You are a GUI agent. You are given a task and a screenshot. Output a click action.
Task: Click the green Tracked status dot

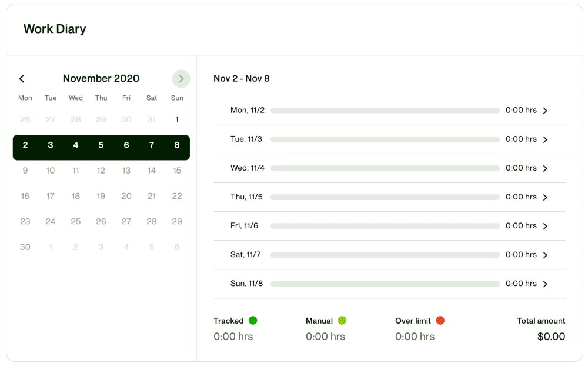pos(253,320)
